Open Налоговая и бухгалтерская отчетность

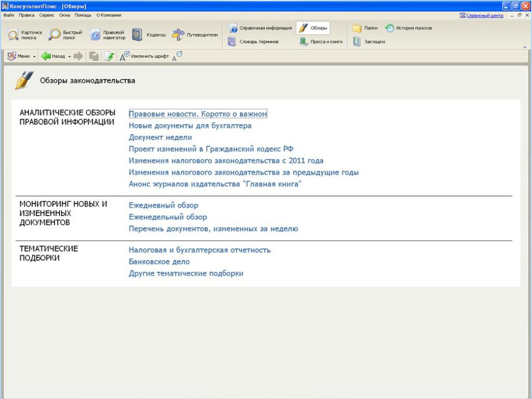[x=199, y=250]
